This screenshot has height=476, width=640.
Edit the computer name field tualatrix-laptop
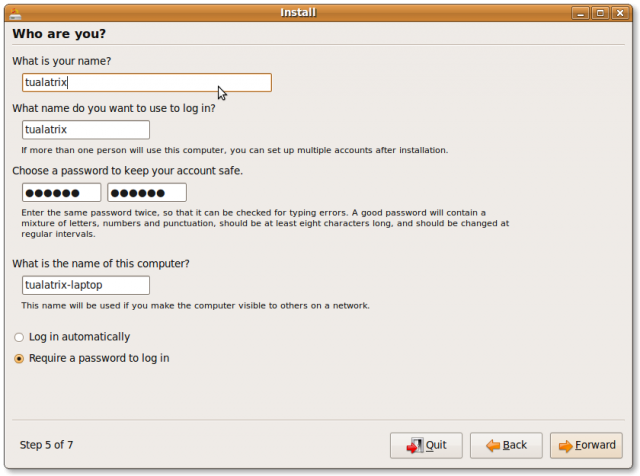(85, 285)
